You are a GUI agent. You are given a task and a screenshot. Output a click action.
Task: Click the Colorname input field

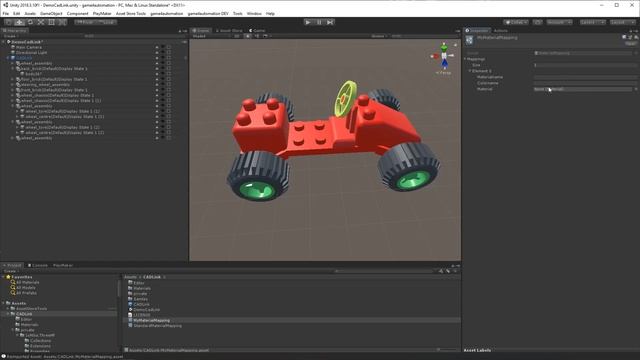coord(585,83)
